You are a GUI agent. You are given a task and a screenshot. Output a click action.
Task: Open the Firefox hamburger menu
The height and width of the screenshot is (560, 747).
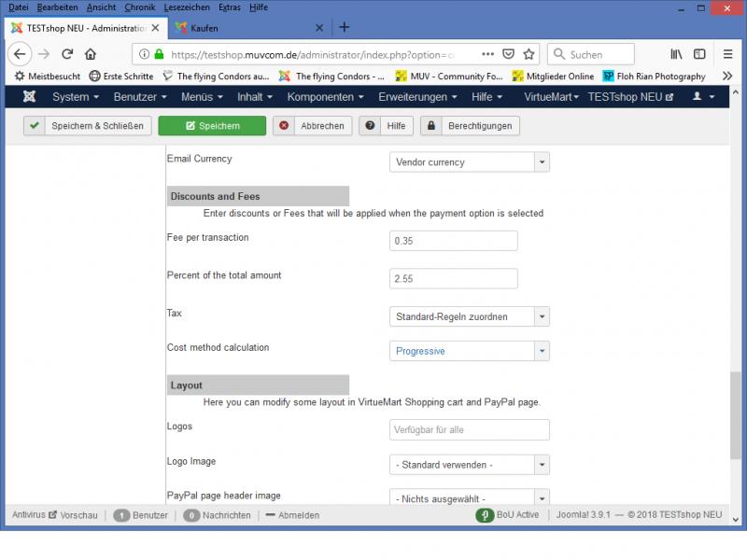pyautogui.click(x=727, y=54)
